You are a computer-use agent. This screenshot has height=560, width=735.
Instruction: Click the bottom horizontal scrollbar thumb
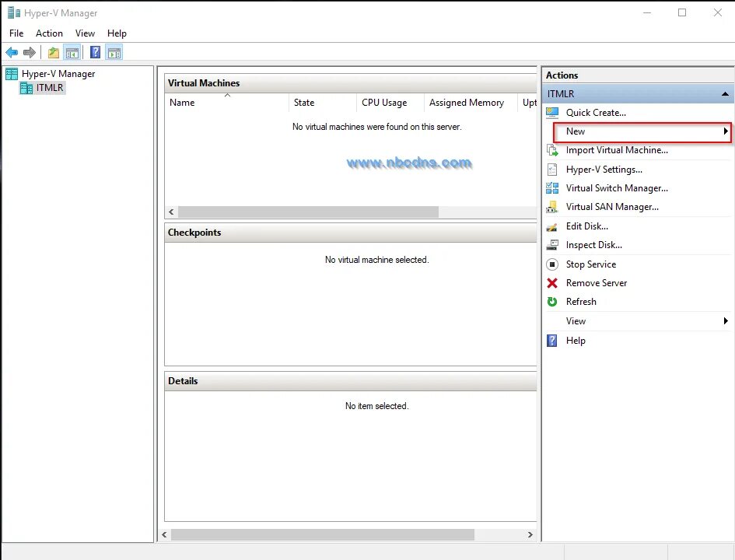coord(323,534)
